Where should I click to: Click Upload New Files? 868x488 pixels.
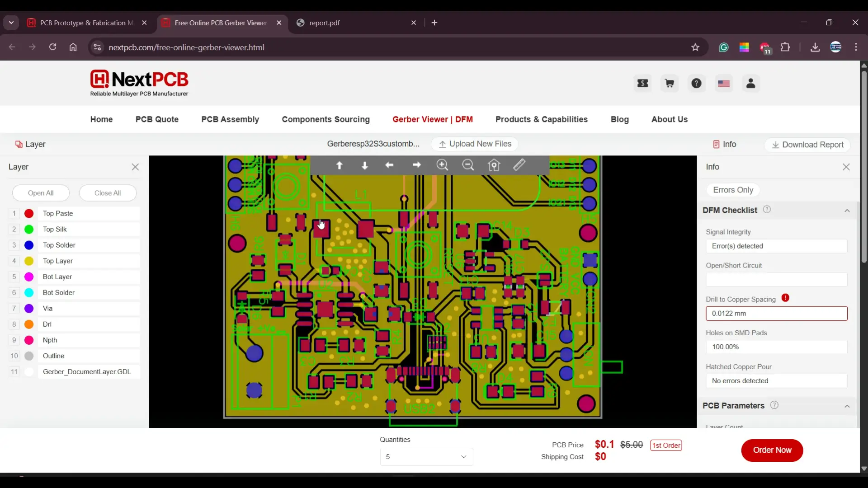[474, 144]
